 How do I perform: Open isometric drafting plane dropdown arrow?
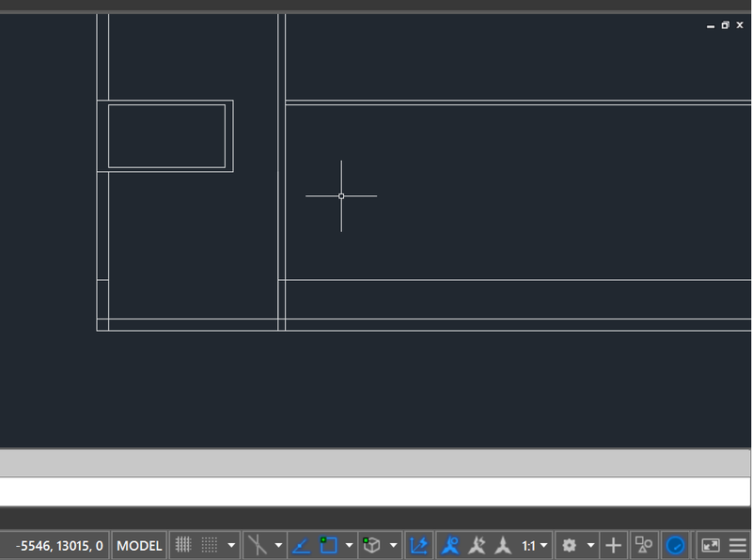click(394, 545)
